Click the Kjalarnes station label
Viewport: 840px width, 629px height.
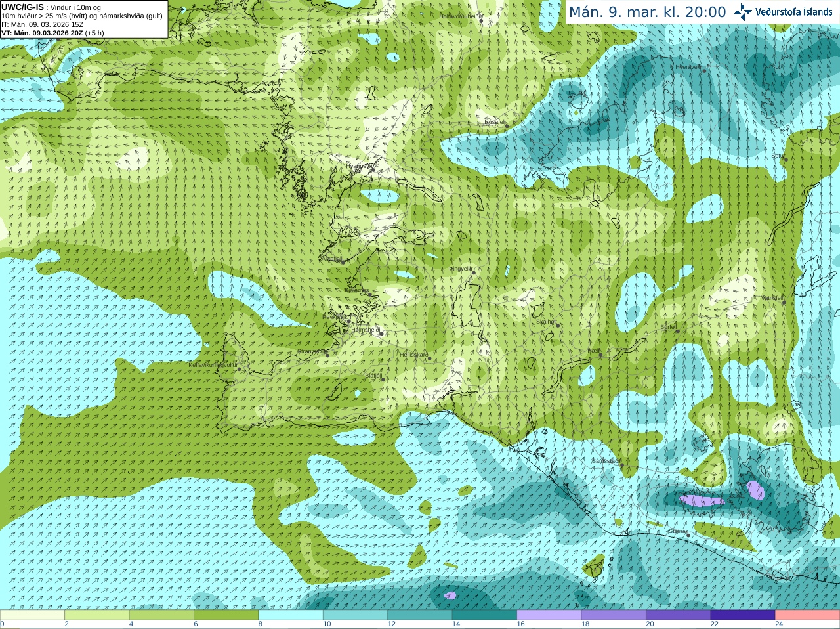[x=356, y=290]
